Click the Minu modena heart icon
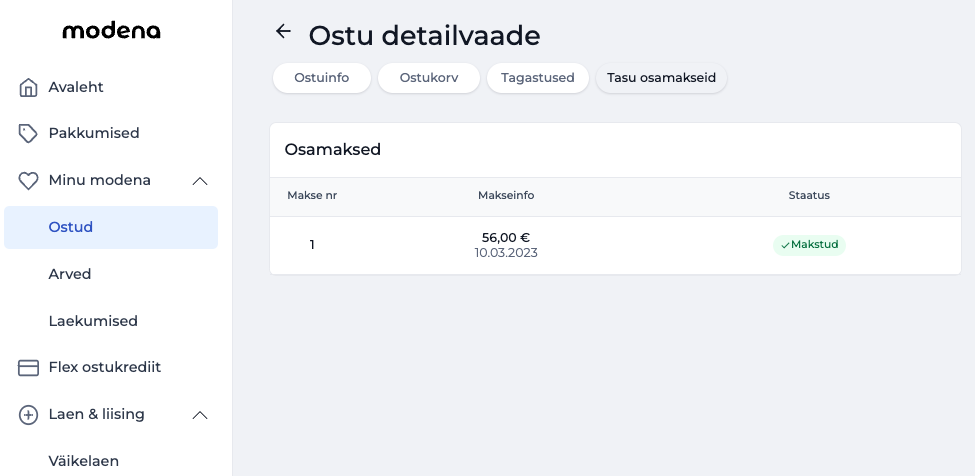 pos(28,181)
